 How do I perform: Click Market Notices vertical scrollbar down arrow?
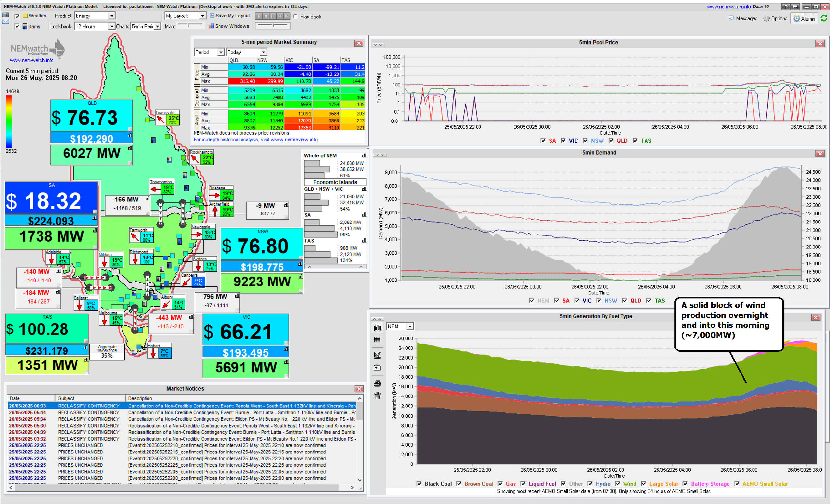pyautogui.click(x=360, y=480)
